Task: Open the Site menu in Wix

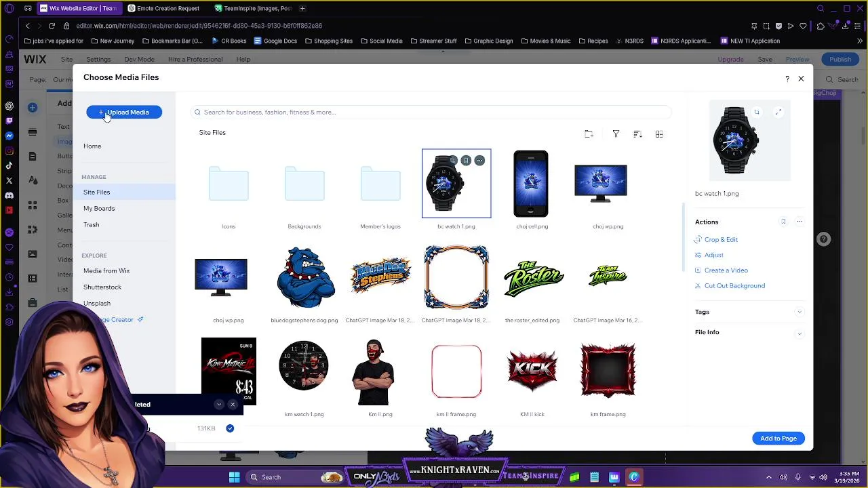Action: click(x=66, y=60)
